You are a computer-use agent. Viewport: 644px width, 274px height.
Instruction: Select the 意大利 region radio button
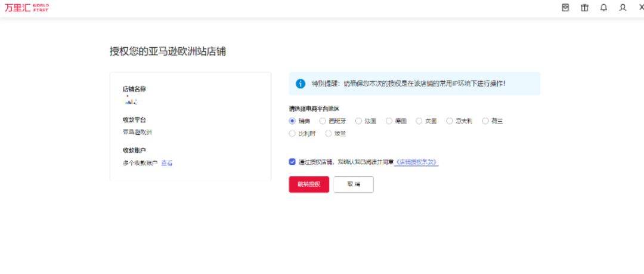pyautogui.click(x=450, y=121)
